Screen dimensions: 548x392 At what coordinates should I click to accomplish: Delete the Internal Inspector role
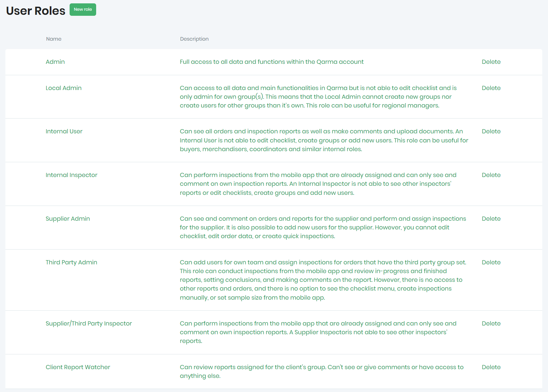point(491,175)
